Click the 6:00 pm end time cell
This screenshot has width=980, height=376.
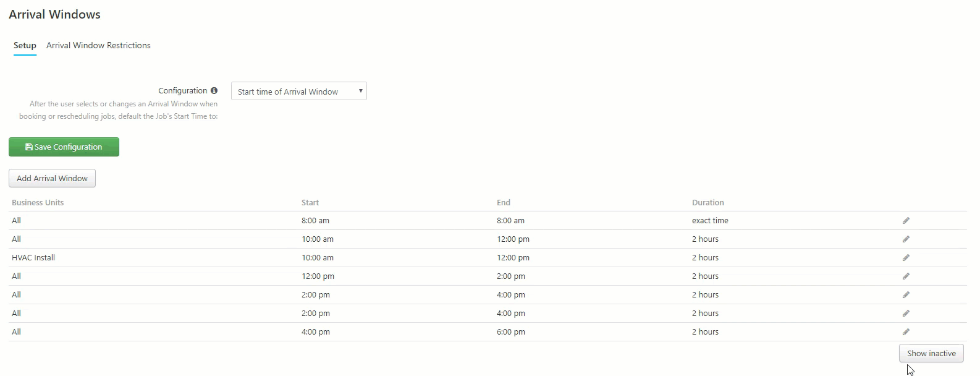511,331
